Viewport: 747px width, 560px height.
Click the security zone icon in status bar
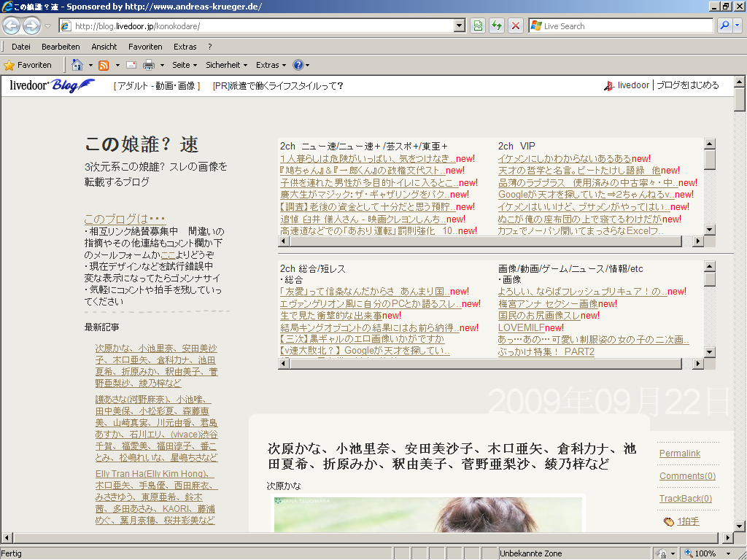pyautogui.click(x=661, y=553)
